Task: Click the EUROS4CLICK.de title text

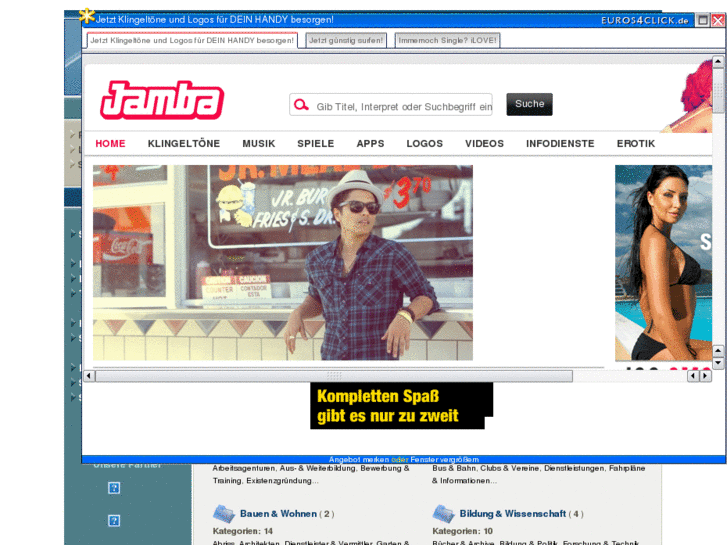Action: coord(644,20)
